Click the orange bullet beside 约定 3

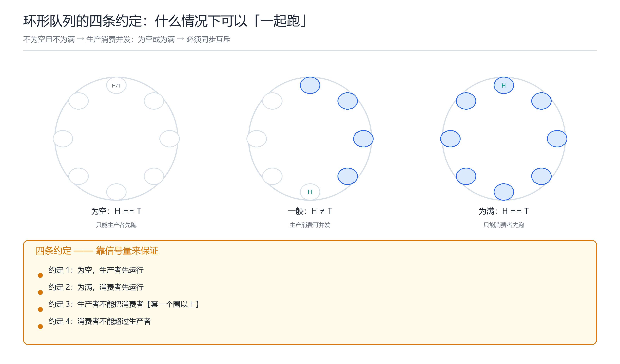40,309
